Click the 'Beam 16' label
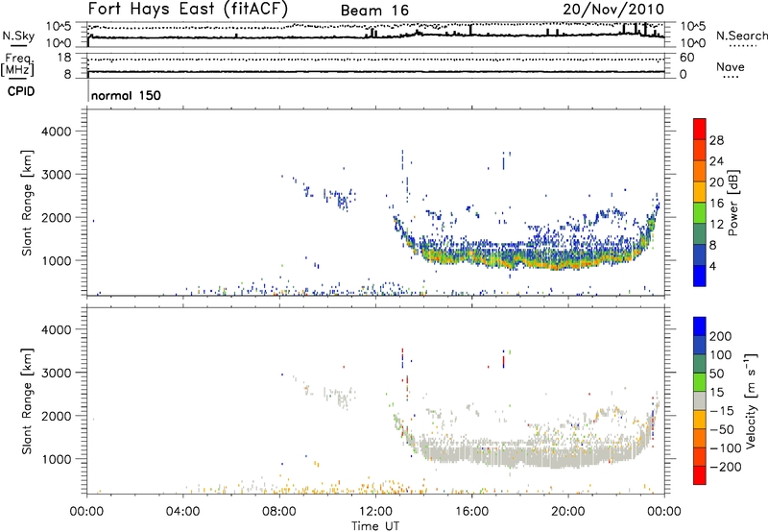Image resolution: width=768 pixels, height=532 pixels. (x=374, y=11)
